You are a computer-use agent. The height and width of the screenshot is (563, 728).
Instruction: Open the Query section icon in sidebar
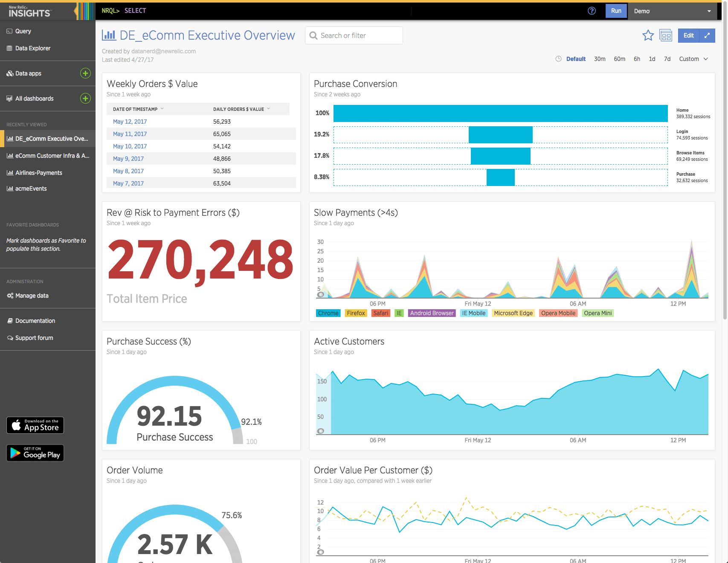tap(9, 31)
